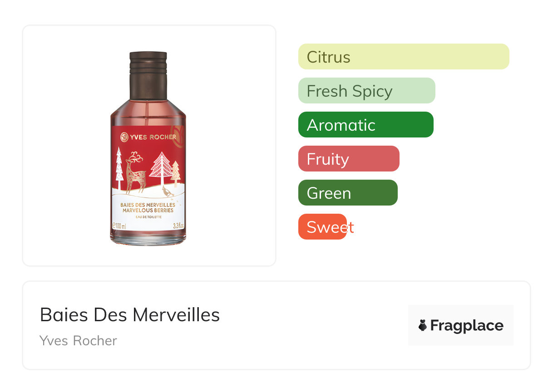Click the 3.3 fl oz marking on the bottle
The width and height of the screenshot is (553, 392).
(178, 225)
